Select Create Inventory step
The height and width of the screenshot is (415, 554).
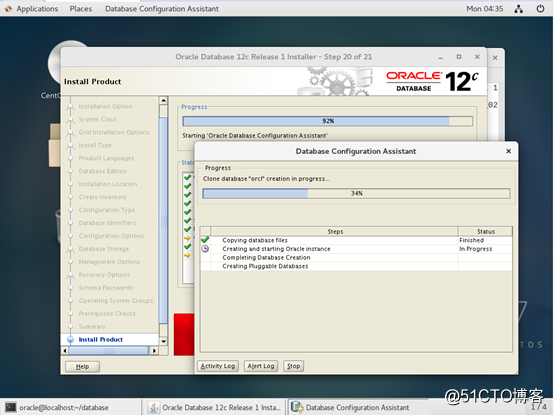pos(102,197)
